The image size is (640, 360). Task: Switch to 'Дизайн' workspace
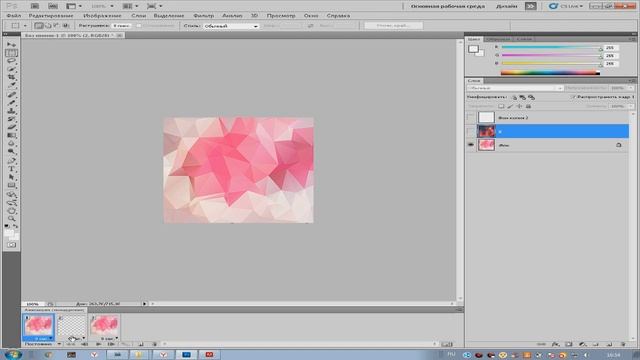[x=507, y=6]
